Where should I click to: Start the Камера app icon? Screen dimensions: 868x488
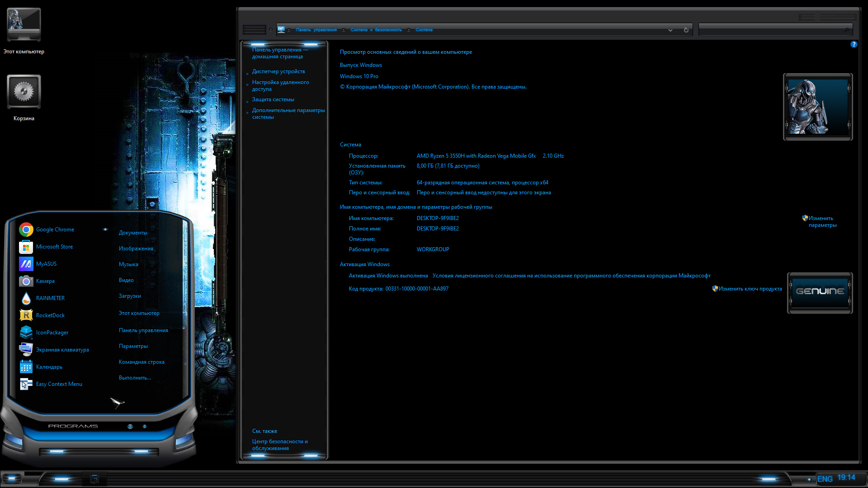26,281
